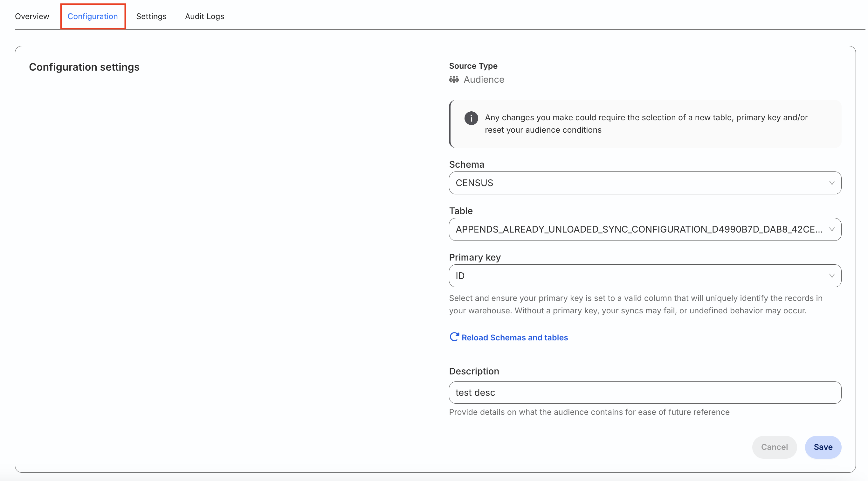
Task: Open the Overview tab
Action: (x=32, y=16)
